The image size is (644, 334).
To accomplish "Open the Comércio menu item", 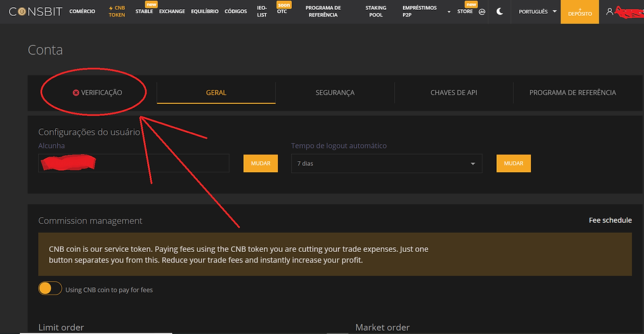I will (x=82, y=11).
